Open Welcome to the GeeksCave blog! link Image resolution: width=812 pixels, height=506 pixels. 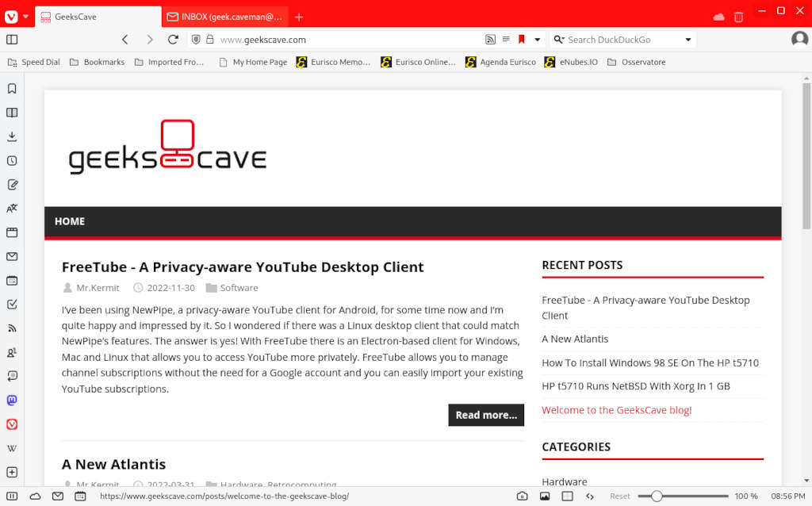click(x=616, y=410)
